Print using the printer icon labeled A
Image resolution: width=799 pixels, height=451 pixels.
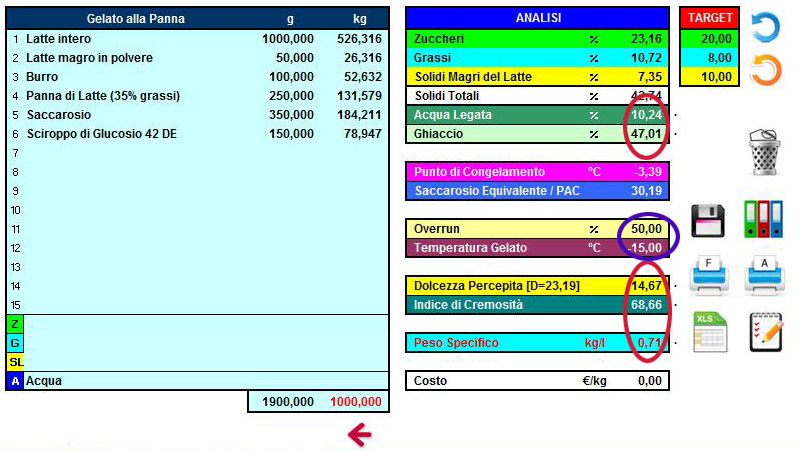(765, 273)
